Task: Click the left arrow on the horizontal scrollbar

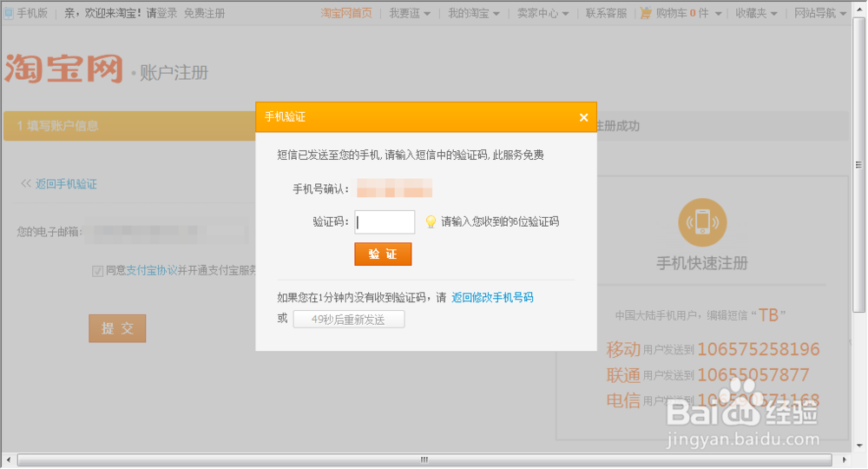Action: [x=8, y=459]
